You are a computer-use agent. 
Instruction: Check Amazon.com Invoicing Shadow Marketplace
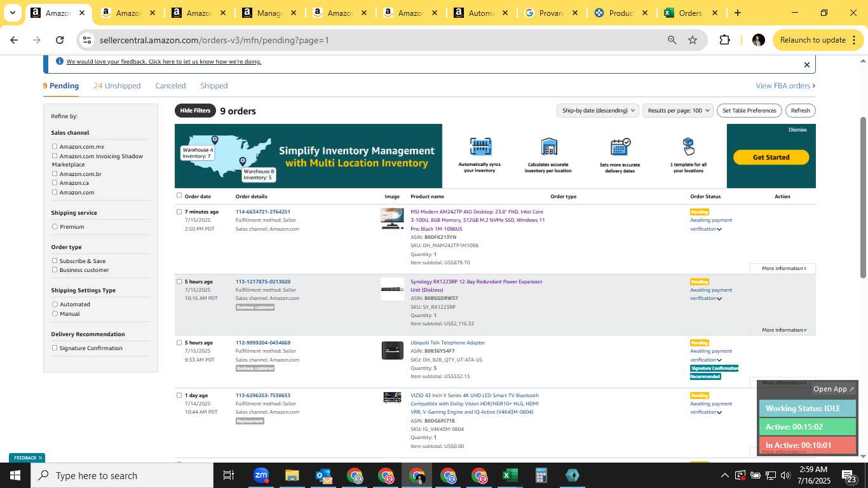point(55,156)
